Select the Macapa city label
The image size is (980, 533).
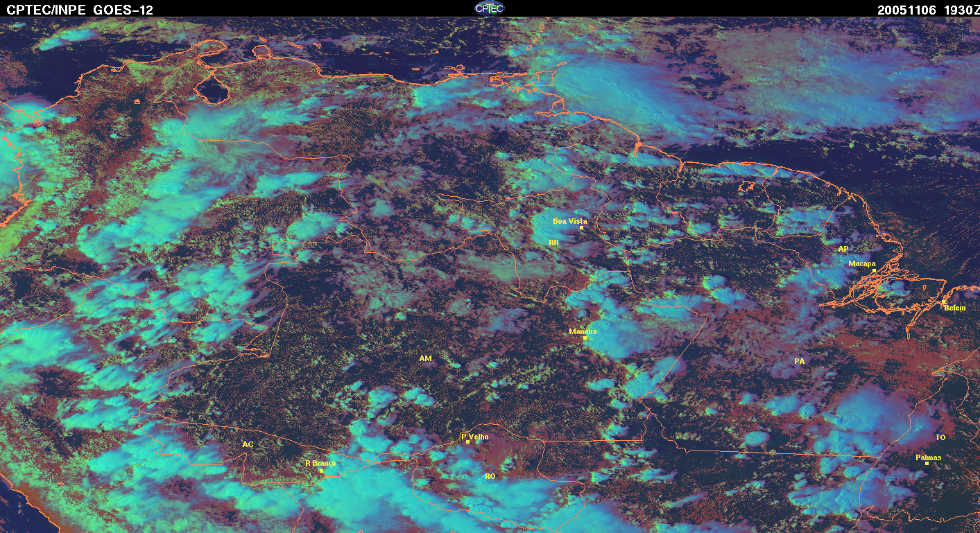pyautogui.click(x=862, y=263)
